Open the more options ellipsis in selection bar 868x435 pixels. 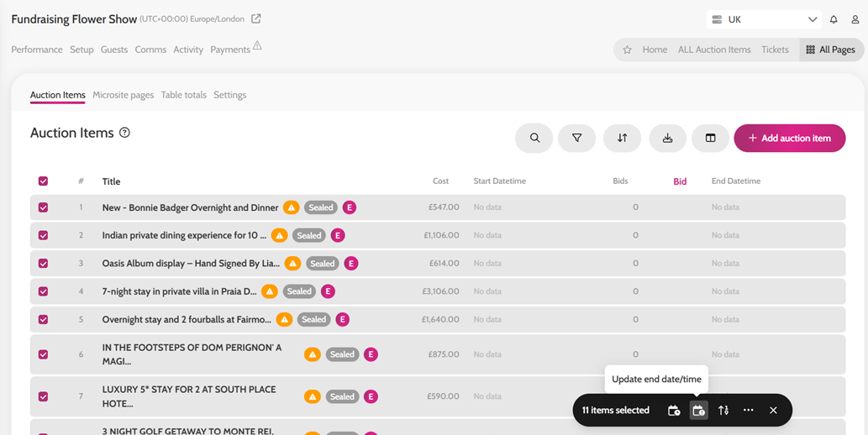749,410
